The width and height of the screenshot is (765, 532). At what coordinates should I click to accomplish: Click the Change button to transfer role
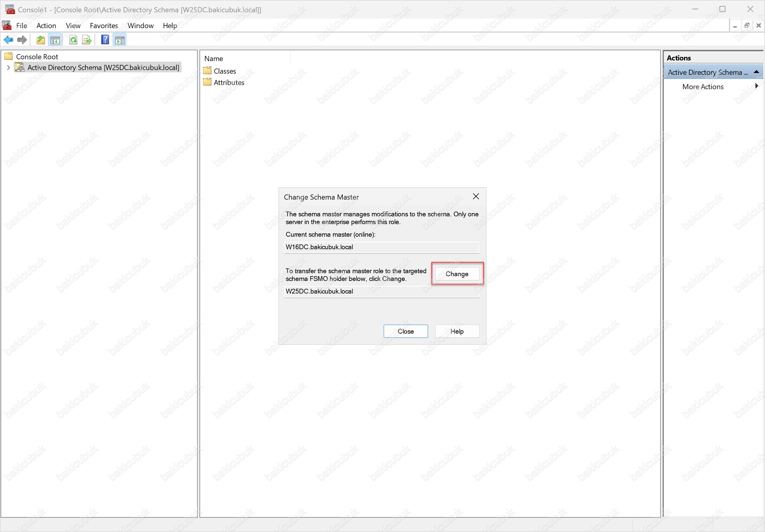coord(456,274)
